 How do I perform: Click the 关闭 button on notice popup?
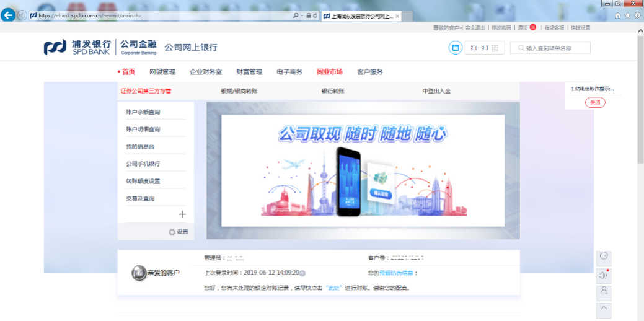pos(595,102)
